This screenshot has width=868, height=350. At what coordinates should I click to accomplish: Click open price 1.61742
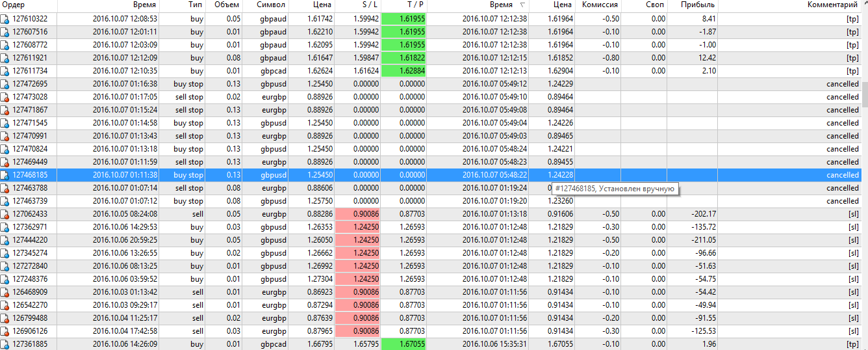(320, 19)
